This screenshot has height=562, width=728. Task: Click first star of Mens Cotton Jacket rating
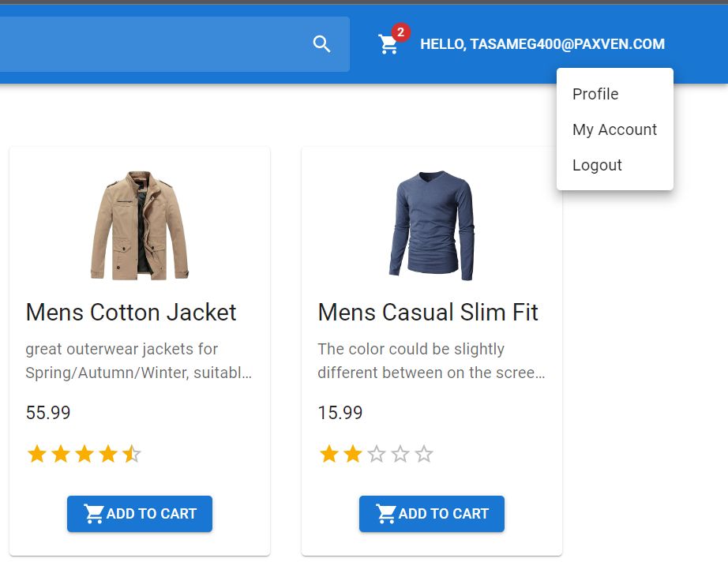point(36,454)
